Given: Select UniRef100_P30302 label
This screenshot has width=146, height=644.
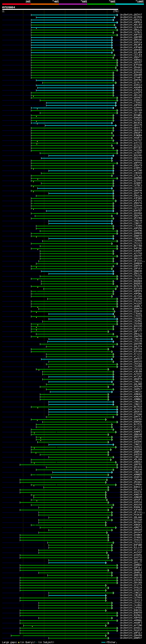Looking at the screenshot, I should tap(131, 301).
